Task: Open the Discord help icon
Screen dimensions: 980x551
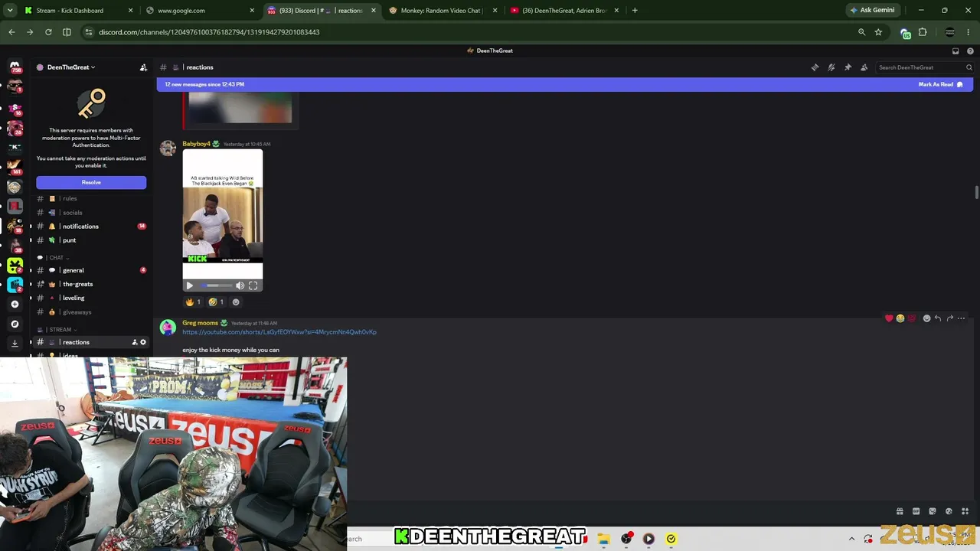Action: click(x=970, y=51)
